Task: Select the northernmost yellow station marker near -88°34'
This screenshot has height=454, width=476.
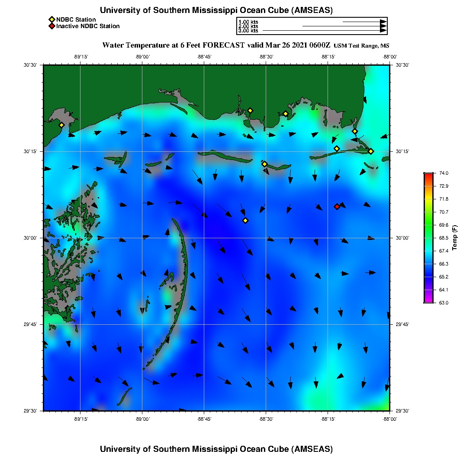Action: point(250,111)
